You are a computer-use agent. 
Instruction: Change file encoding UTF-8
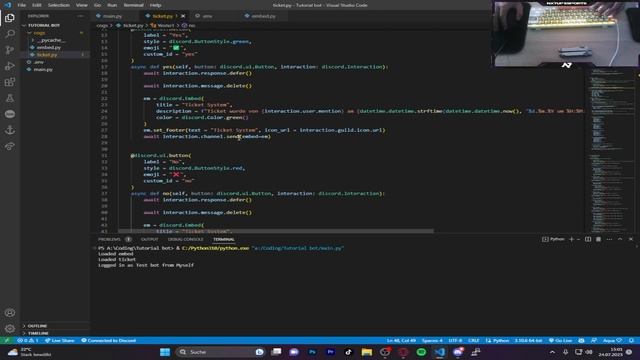(455, 340)
